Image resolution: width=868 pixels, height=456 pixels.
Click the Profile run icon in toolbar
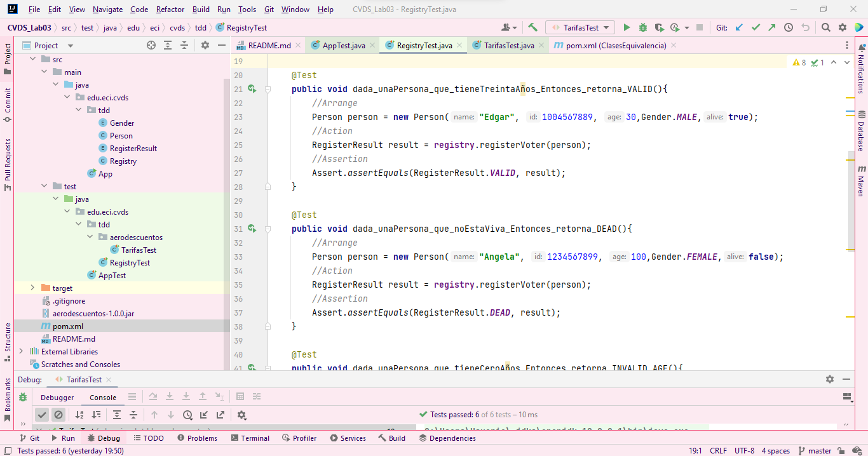(x=675, y=27)
